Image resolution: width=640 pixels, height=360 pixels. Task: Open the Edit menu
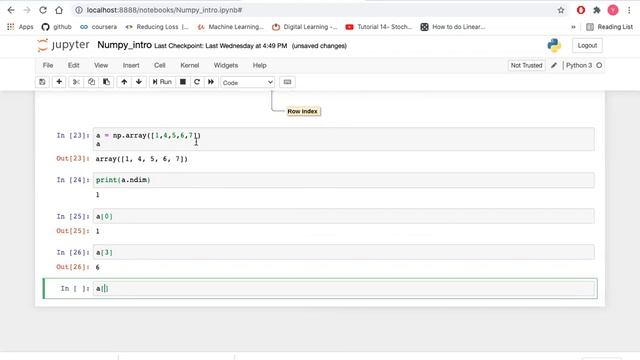click(x=73, y=65)
